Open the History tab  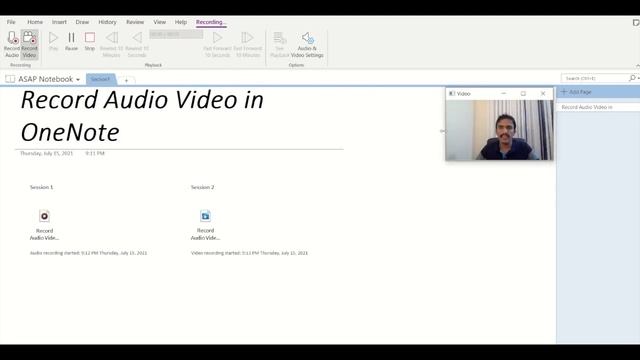pos(107,22)
